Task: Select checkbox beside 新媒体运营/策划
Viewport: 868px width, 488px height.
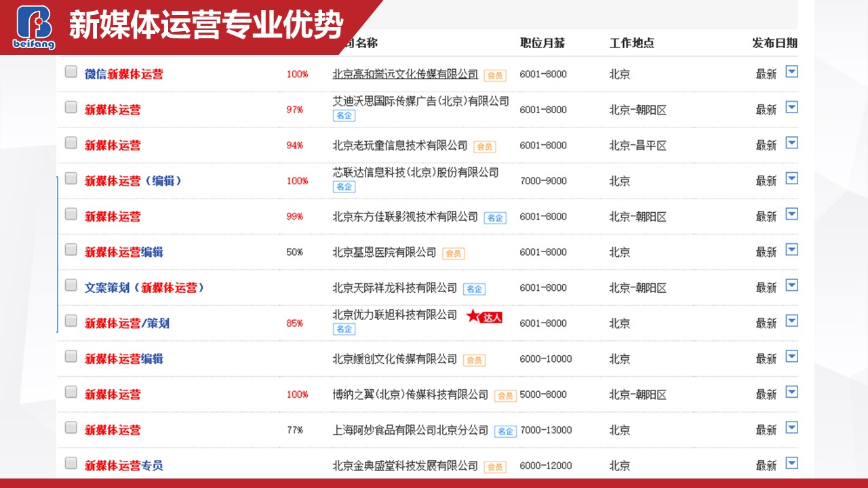Action: tap(71, 321)
